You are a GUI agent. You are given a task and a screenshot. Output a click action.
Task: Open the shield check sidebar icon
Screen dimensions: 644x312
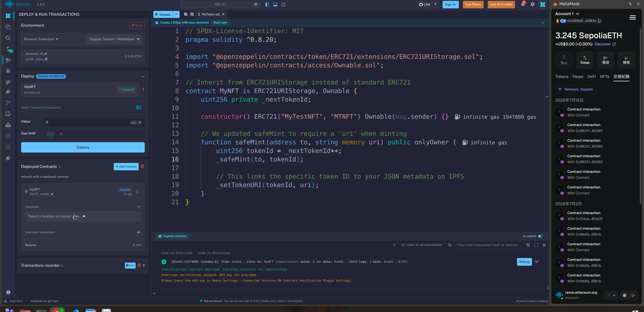tap(8, 147)
